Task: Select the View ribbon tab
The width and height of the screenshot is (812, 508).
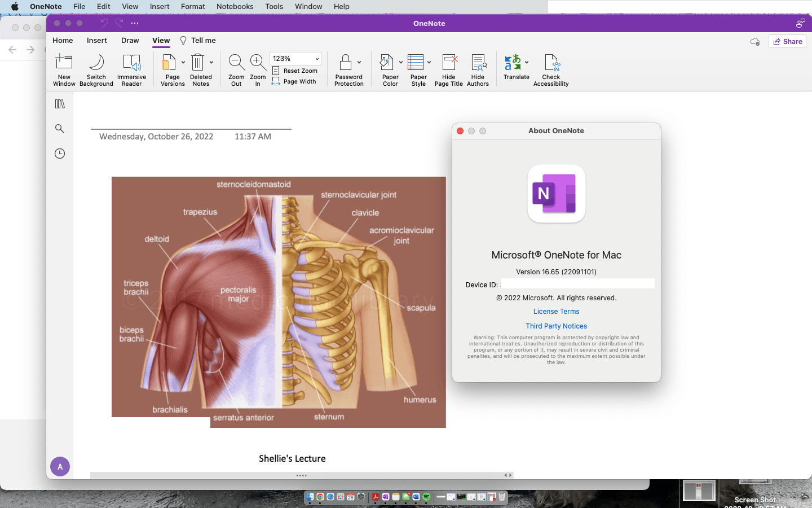Action: [x=161, y=41]
